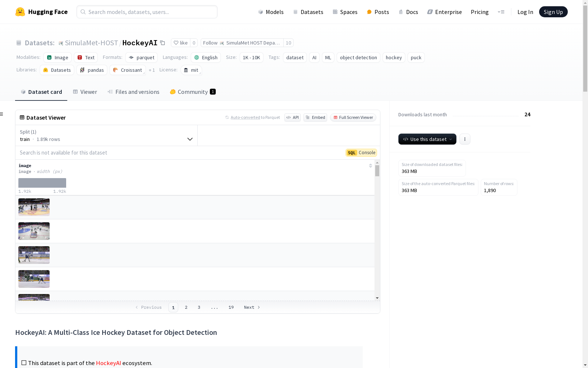Switch to the Files and versions tab
This screenshot has height=368, width=588.
coord(133,92)
